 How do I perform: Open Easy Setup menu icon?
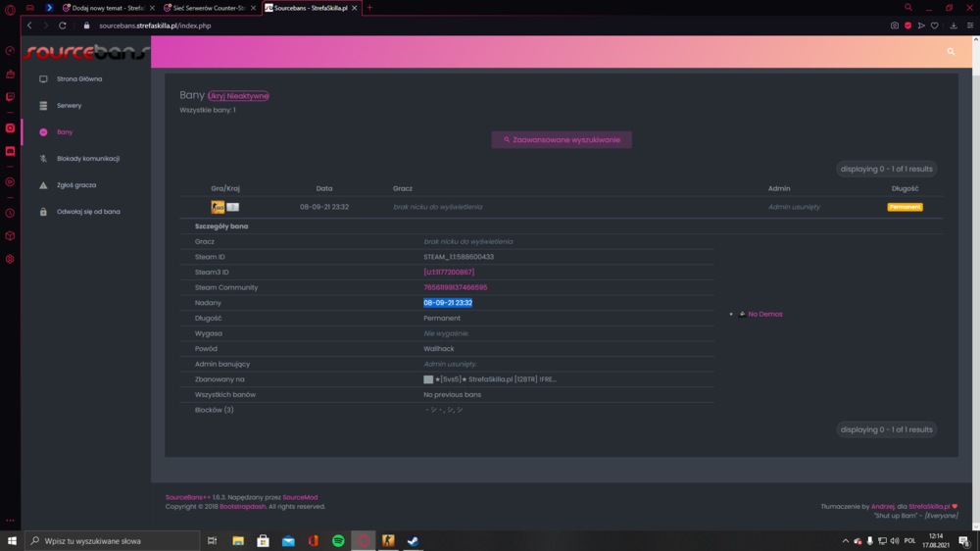point(970,25)
